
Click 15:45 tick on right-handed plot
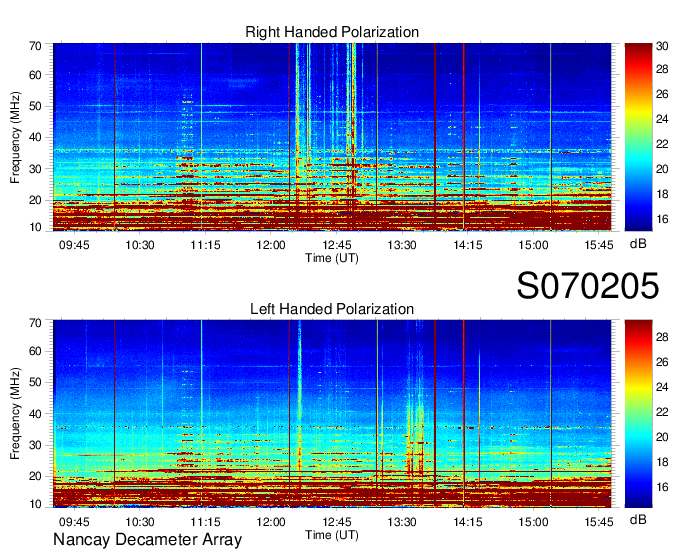(599, 245)
